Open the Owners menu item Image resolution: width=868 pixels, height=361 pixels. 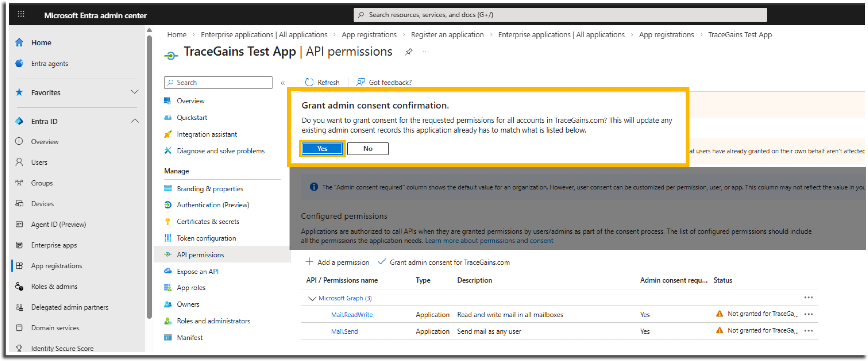point(188,304)
